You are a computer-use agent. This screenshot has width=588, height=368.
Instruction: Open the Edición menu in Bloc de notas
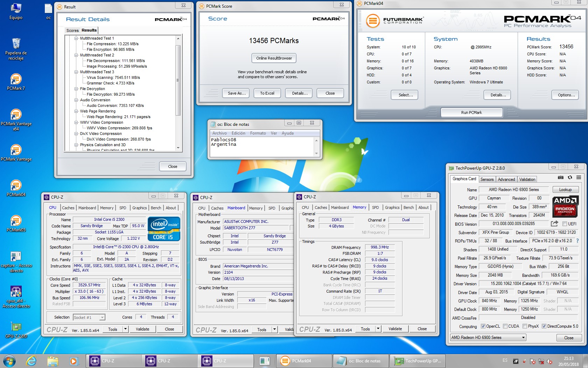(x=238, y=133)
